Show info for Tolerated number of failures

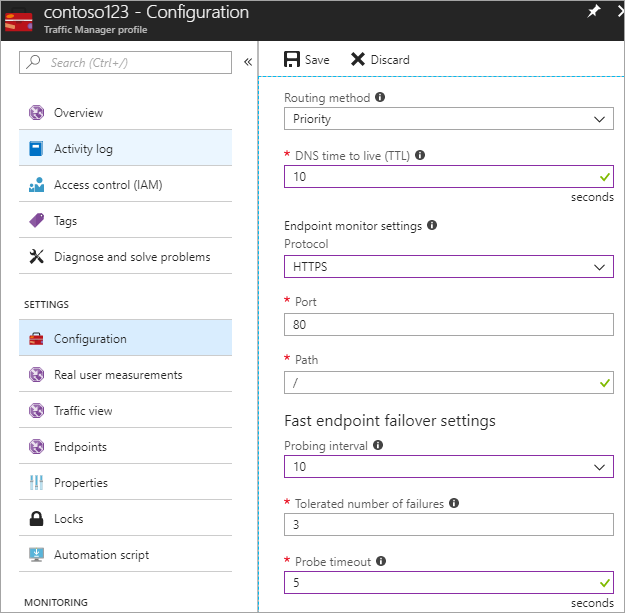454,503
